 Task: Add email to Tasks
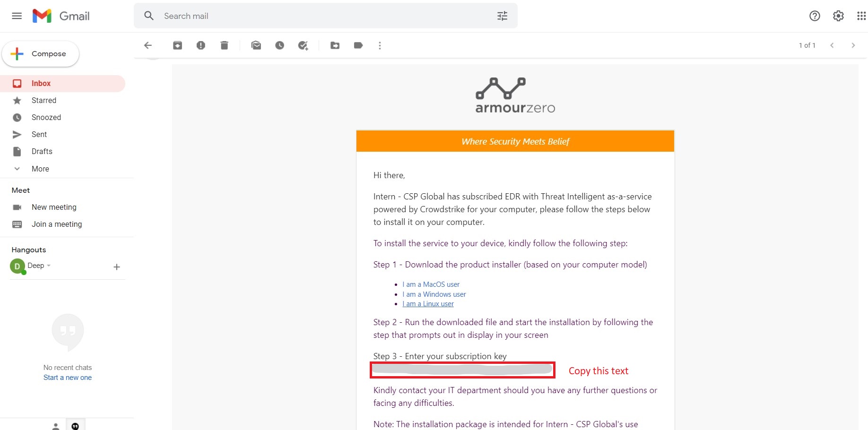(x=303, y=45)
